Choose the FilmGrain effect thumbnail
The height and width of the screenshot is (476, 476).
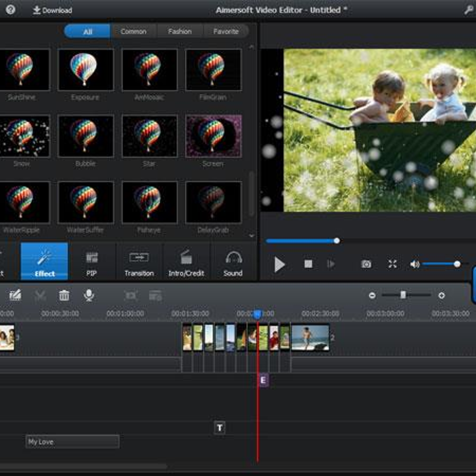[213, 70]
